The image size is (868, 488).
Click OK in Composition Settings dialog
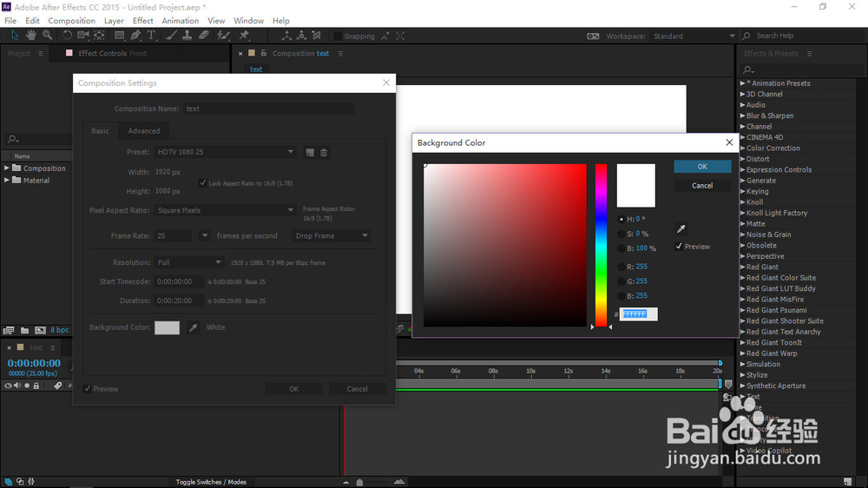(294, 389)
